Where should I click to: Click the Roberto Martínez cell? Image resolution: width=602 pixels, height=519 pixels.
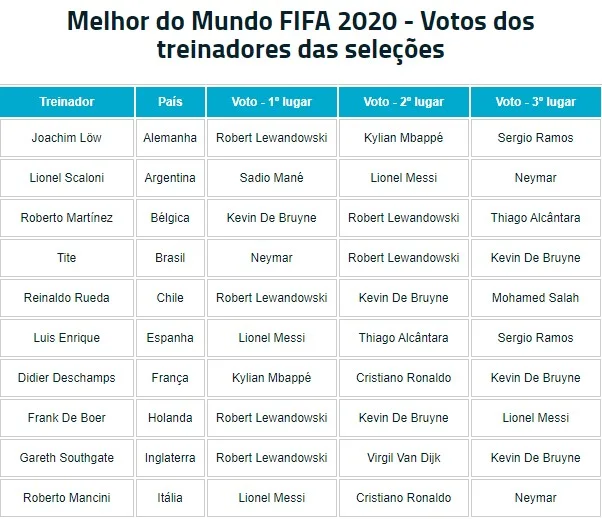67,218
